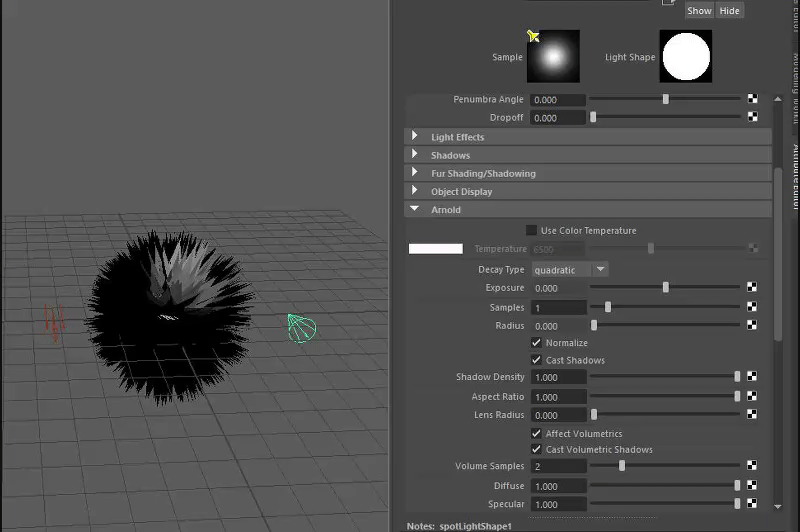Click the checker icon next to Shadow Density
The height and width of the screenshot is (532, 800).
752,378
